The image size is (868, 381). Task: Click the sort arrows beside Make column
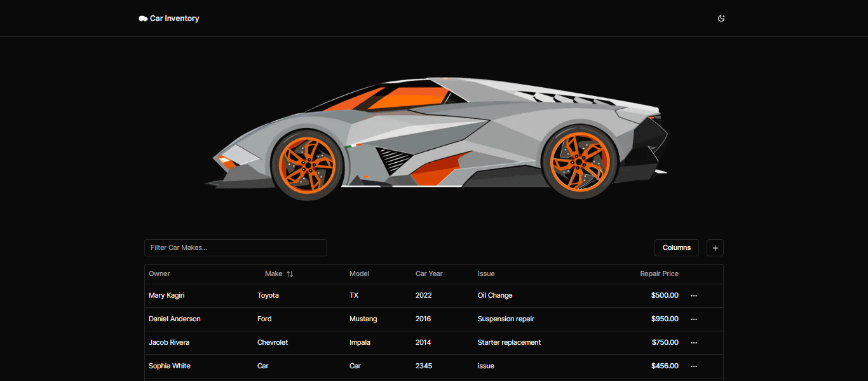pyautogui.click(x=289, y=274)
